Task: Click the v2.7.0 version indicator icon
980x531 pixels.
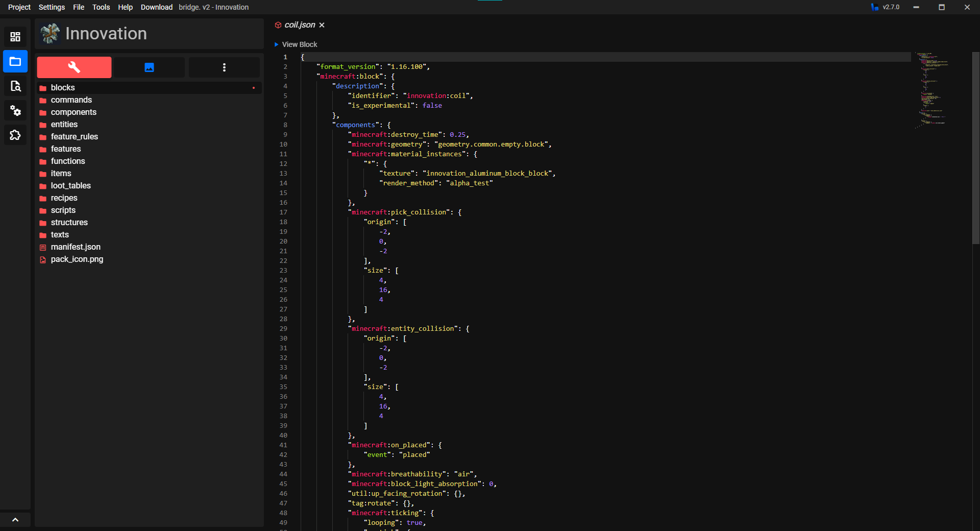Action: point(875,7)
